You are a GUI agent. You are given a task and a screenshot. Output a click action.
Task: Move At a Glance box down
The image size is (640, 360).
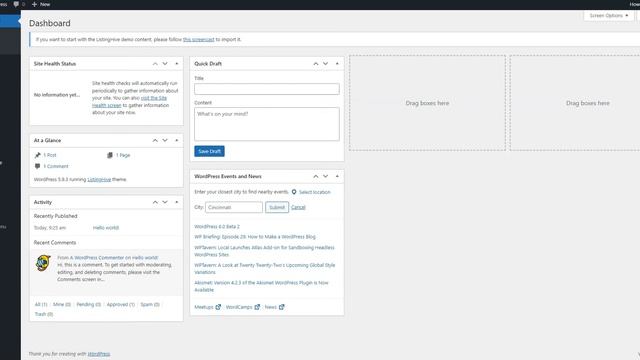coord(165,140)
